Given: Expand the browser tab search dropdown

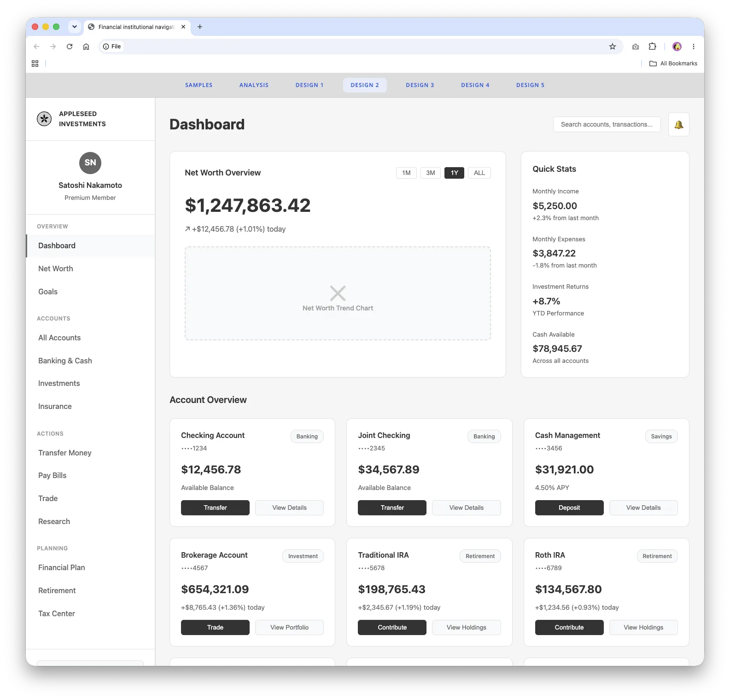Looking at the screenshot, I should pyautogui.click(x=75, y=27).
